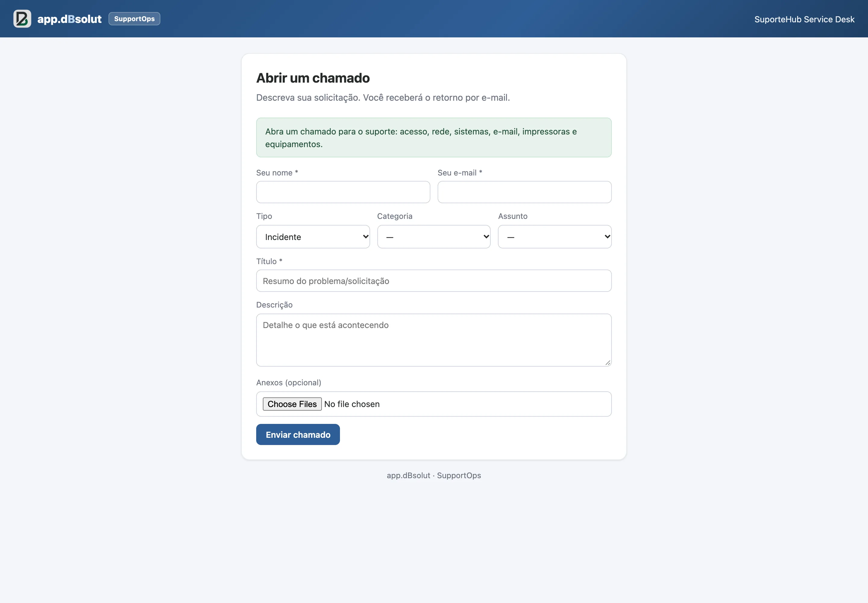Click the Abrir um chamado heading
The image size is (868, 603).
tap(313, 78)
